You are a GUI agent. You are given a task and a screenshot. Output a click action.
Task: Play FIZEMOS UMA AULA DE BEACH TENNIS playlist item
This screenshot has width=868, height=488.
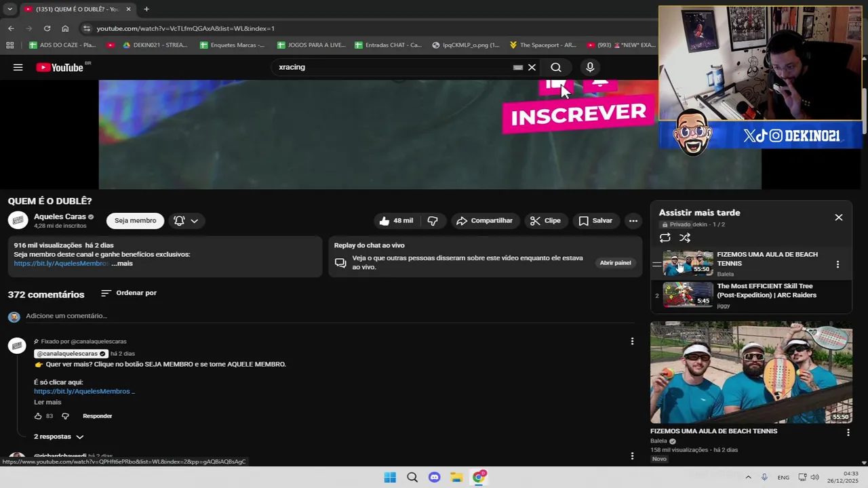coord(751,264)
